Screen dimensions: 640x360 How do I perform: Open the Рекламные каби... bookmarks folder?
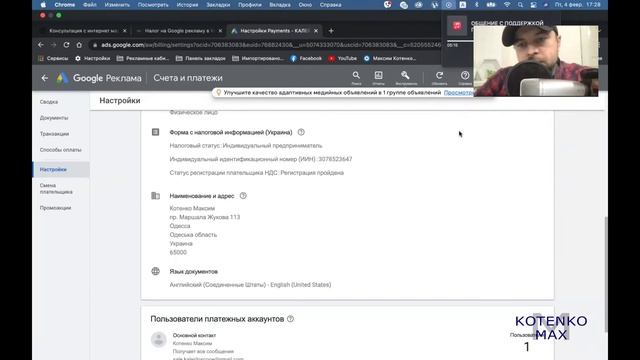tap(143, 58)
